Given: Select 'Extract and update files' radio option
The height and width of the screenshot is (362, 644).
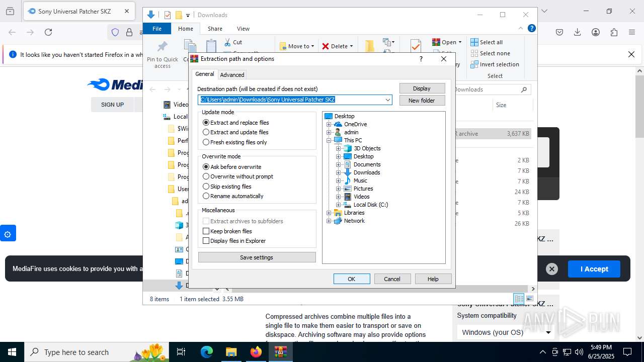Looking at the screenshot, I should 206,132.
